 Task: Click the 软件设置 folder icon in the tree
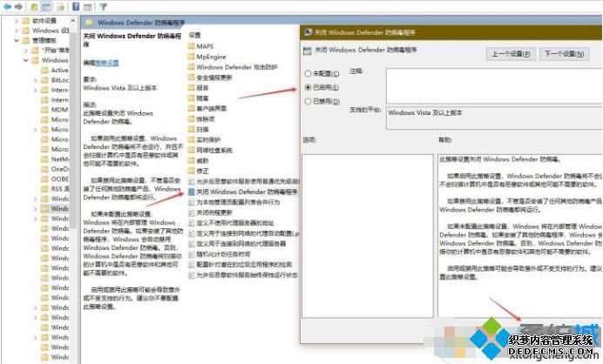26,21
